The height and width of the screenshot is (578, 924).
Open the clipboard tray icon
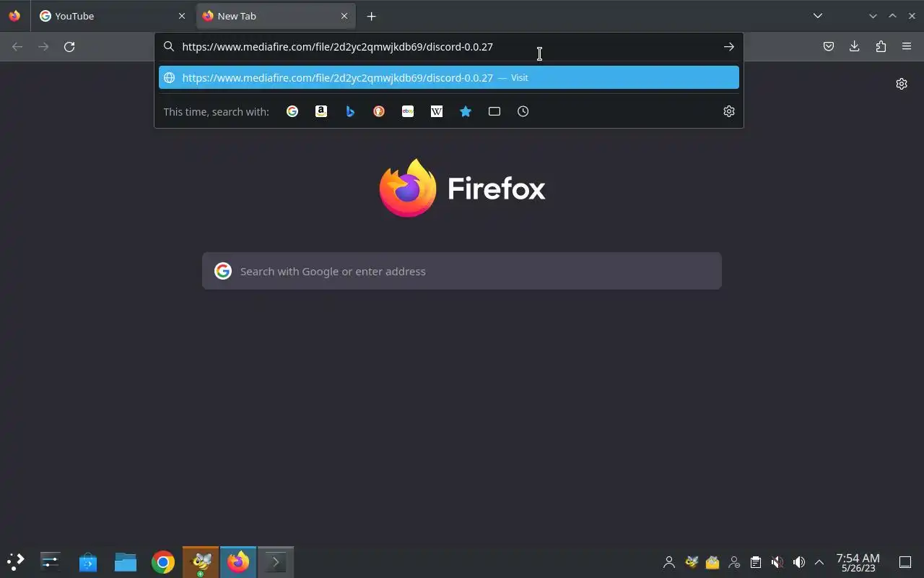(x=755, y=562)
